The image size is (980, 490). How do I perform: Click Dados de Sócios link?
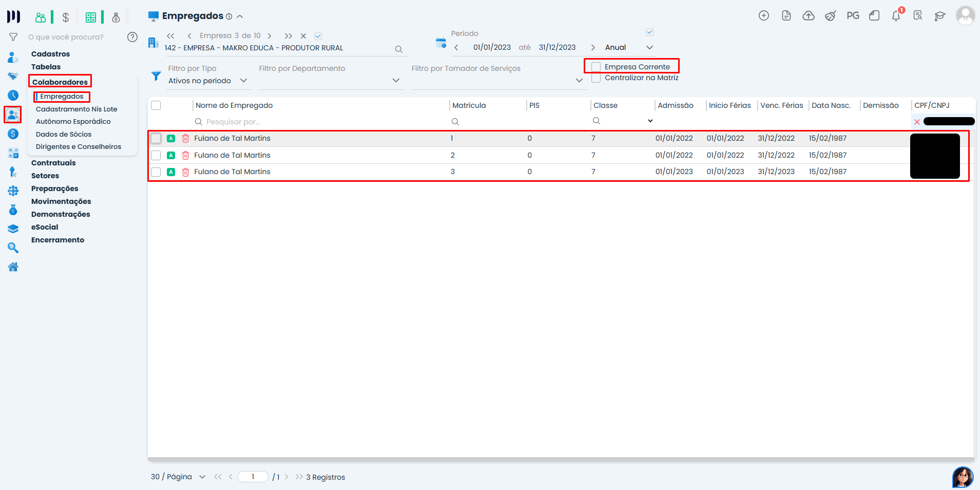click(64, 134)
